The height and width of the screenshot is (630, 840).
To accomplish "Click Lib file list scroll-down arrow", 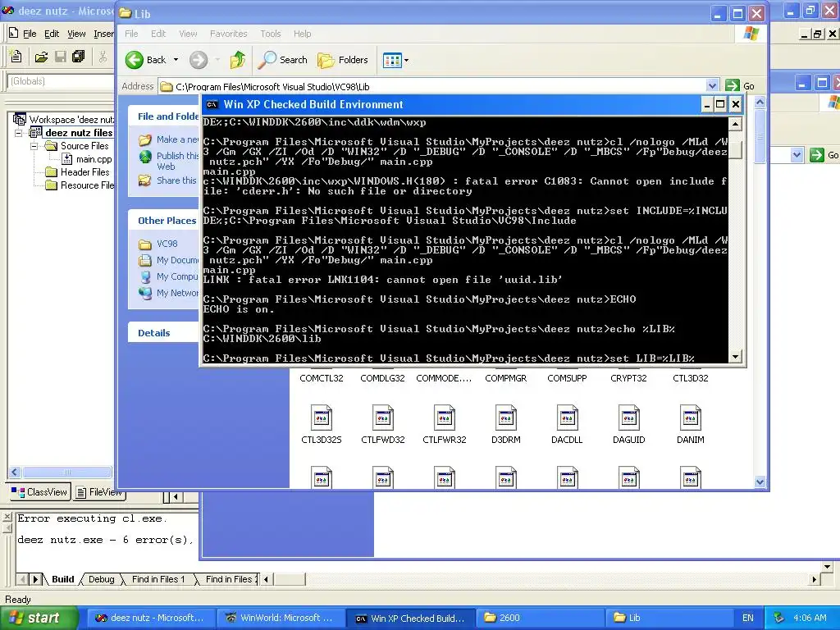I will coord(760,482).
